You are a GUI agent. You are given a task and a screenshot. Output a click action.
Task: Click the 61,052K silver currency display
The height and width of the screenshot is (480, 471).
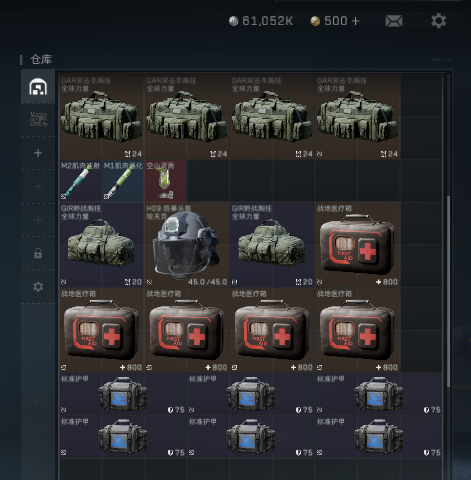pyautogui.click(x=261, y=21)
